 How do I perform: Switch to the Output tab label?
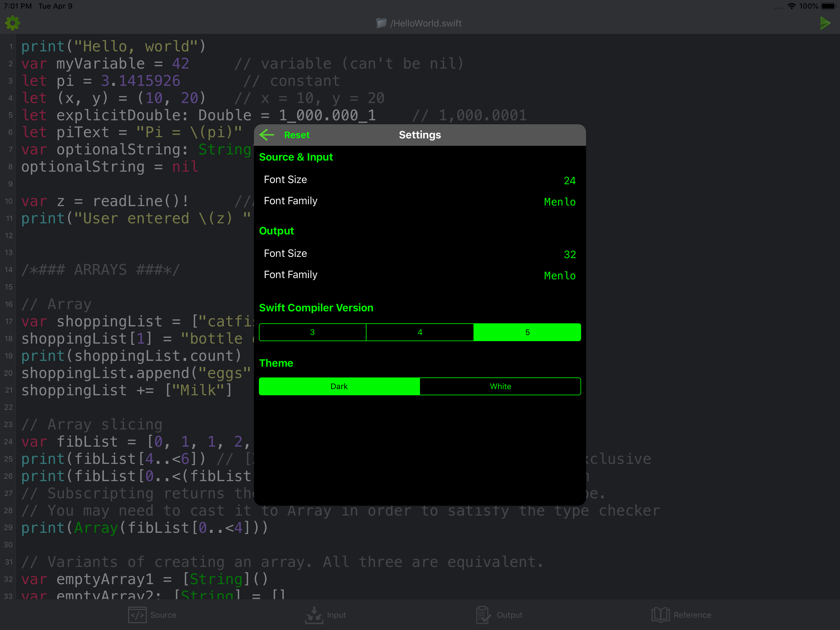pyautogui.click(x=509, y=615)
